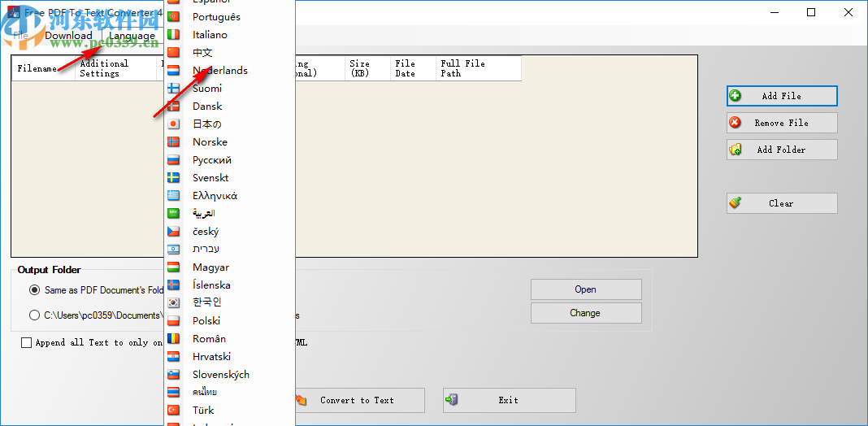Select Русский language entry
868x426 pixels.
230,160
